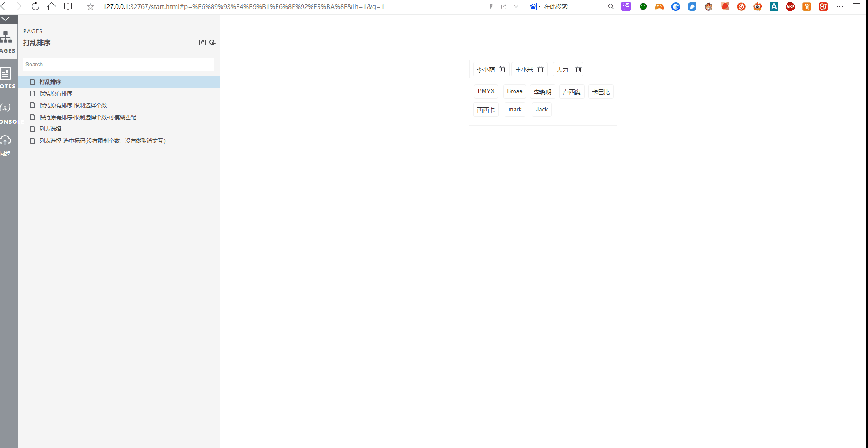Viewport: 868px width, 448px height.
Task: Click the selected 大力 tag label
Action: pyautogui.click(x=562, y=70)
